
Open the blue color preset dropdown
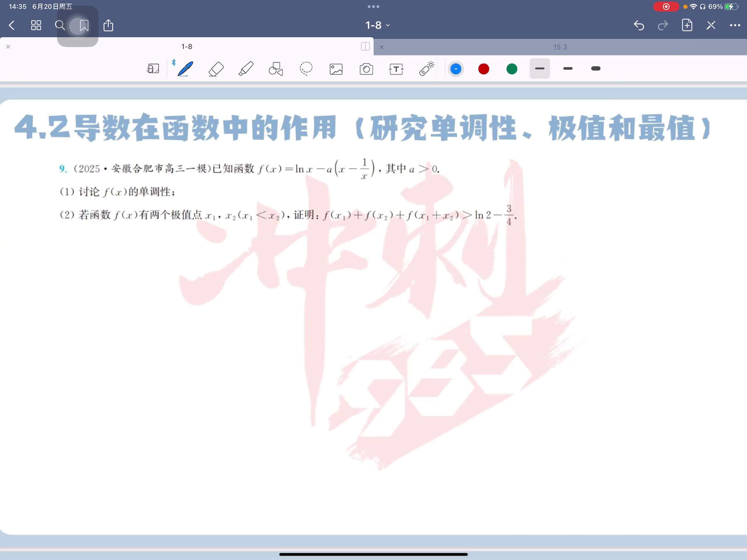455,69
